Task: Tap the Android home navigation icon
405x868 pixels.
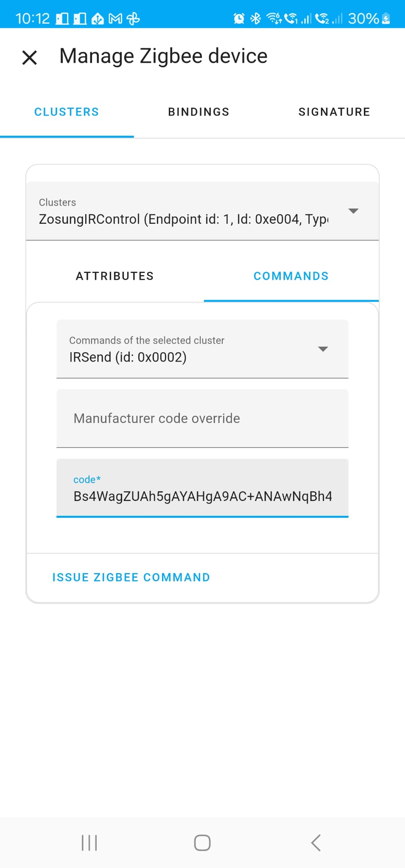Action: tap(202, 843)
